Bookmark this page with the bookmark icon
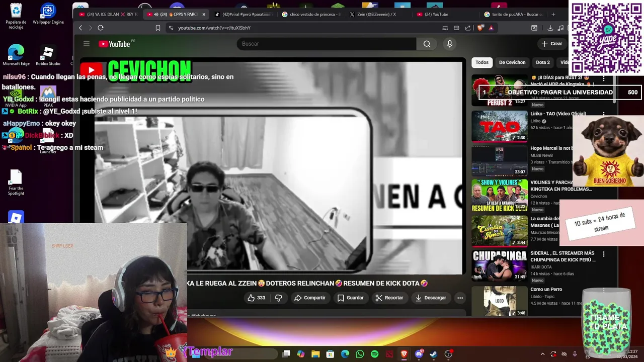Viewport: 644px width, 362px height. coord(158,28)
